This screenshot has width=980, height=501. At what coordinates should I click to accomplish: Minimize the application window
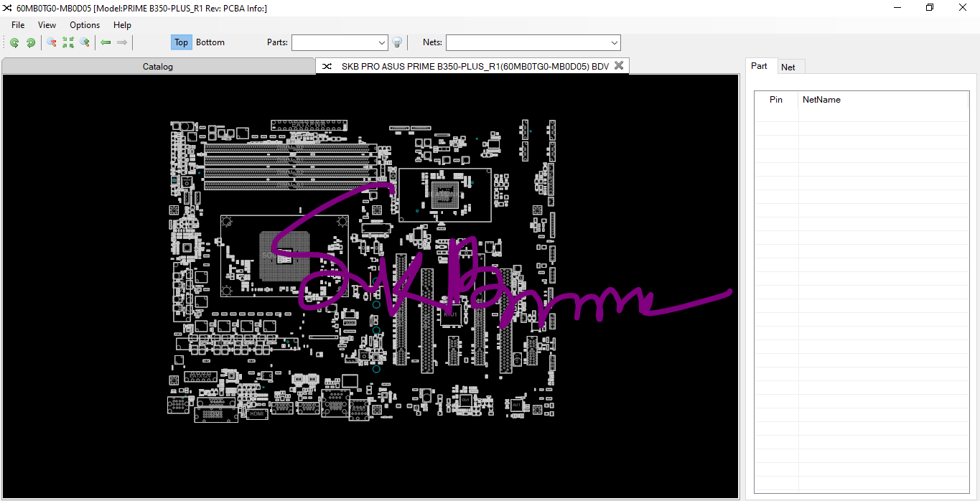tap(897, 8)
